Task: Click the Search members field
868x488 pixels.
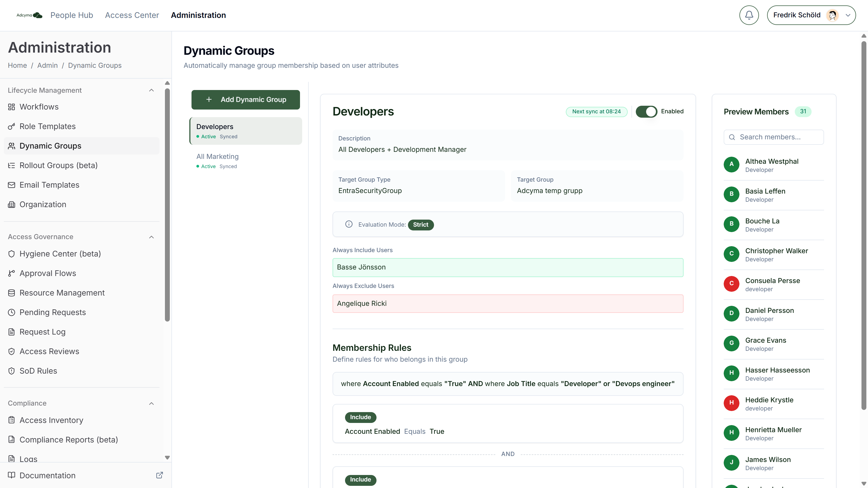Action: [x=774, y=137]
